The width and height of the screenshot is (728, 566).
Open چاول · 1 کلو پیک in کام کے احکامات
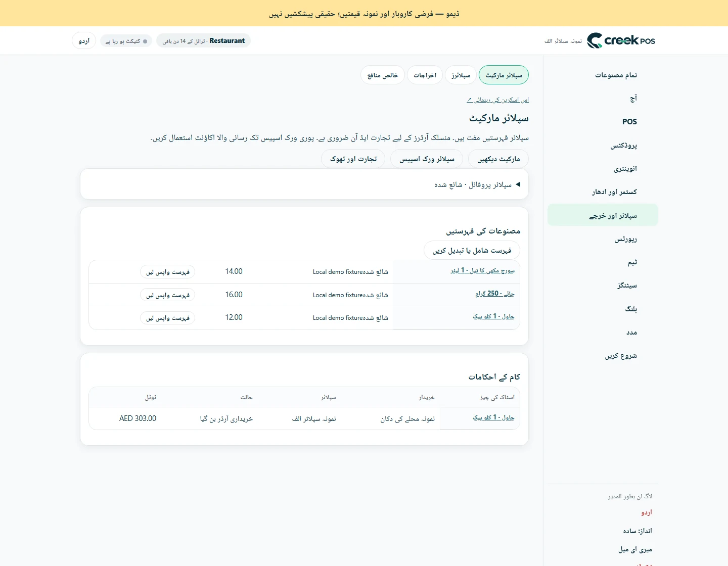tap(493, 417)
